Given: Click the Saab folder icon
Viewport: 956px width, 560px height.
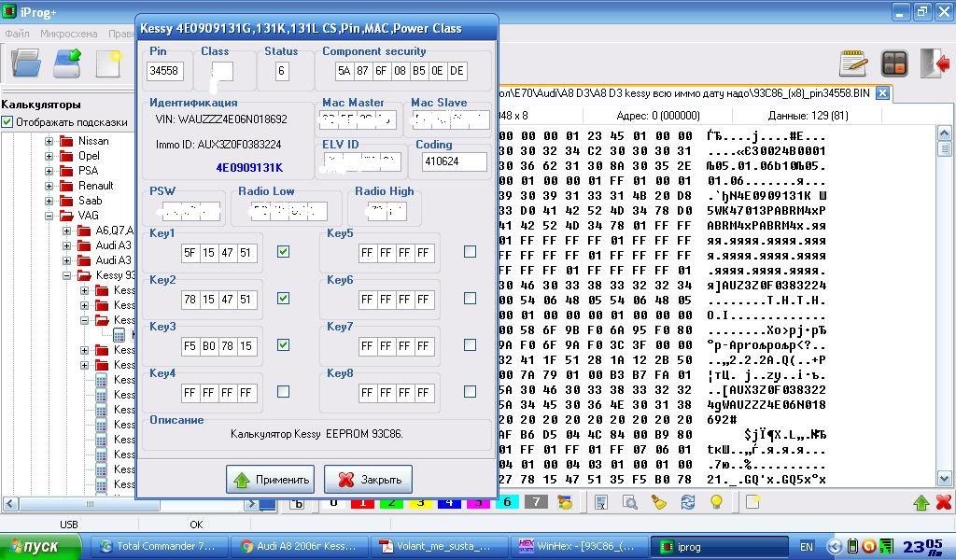Looking at the screenshot, I should (x=66, y=201).
